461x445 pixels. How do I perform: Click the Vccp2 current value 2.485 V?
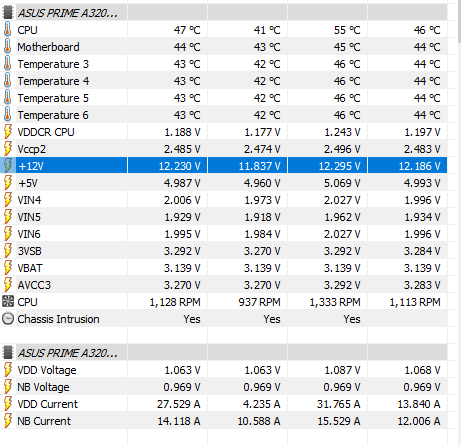182,149
